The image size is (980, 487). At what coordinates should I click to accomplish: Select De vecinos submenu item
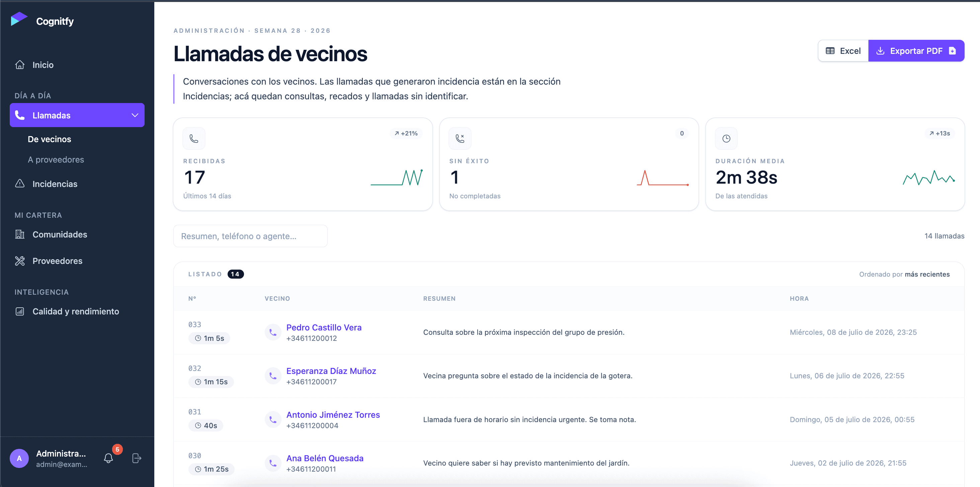click(50, 139)
